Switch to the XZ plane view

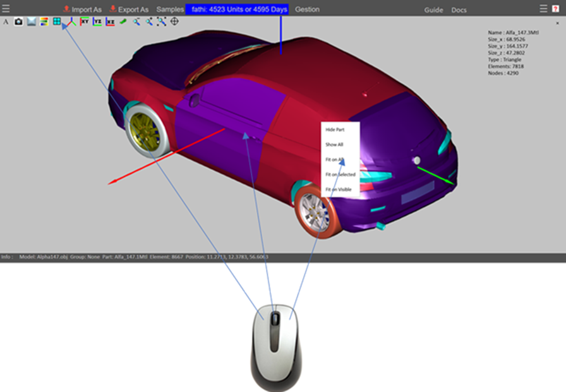[x=111, y=21]
